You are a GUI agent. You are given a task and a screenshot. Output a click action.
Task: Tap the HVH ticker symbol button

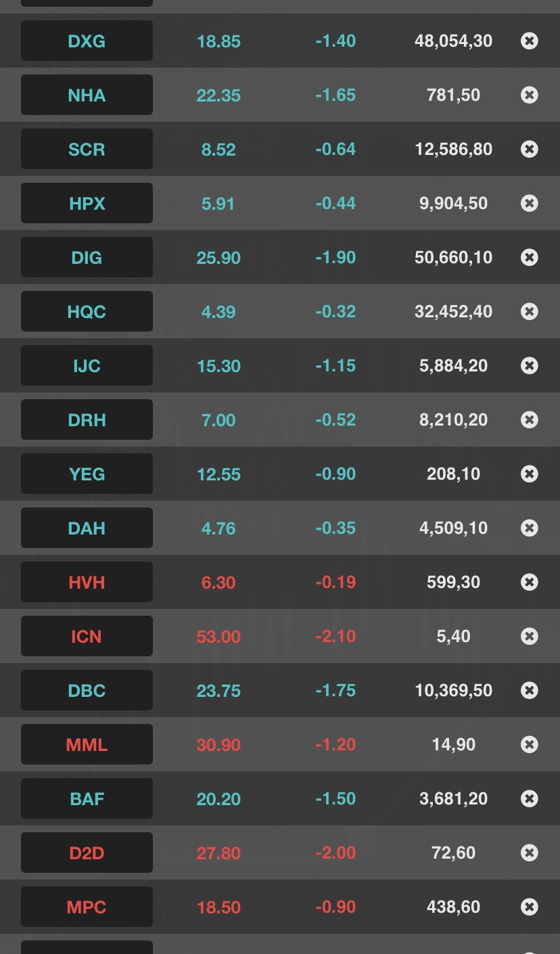87,583
